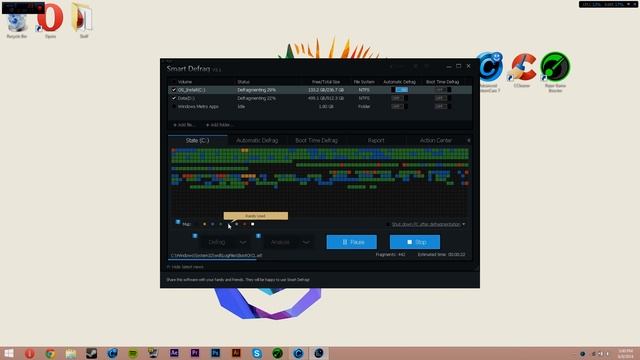Stop the defragmentation process

pos(415,242)
